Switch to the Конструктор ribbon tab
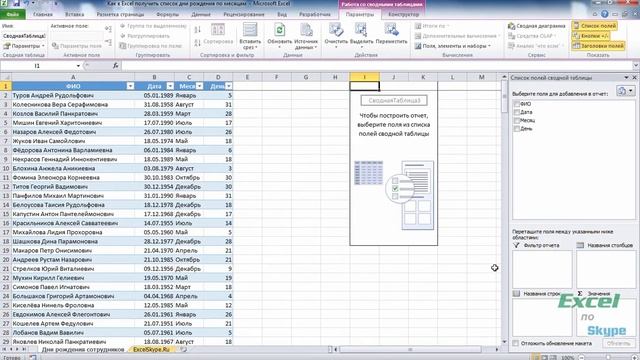The image size is (640, 360). [x=404, y=14]
